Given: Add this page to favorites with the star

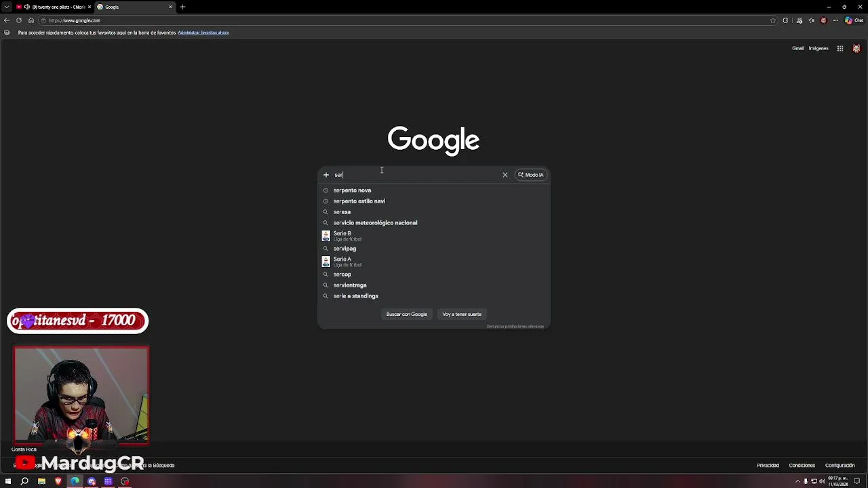Looking at the screenshot, I should click(773, 20).
